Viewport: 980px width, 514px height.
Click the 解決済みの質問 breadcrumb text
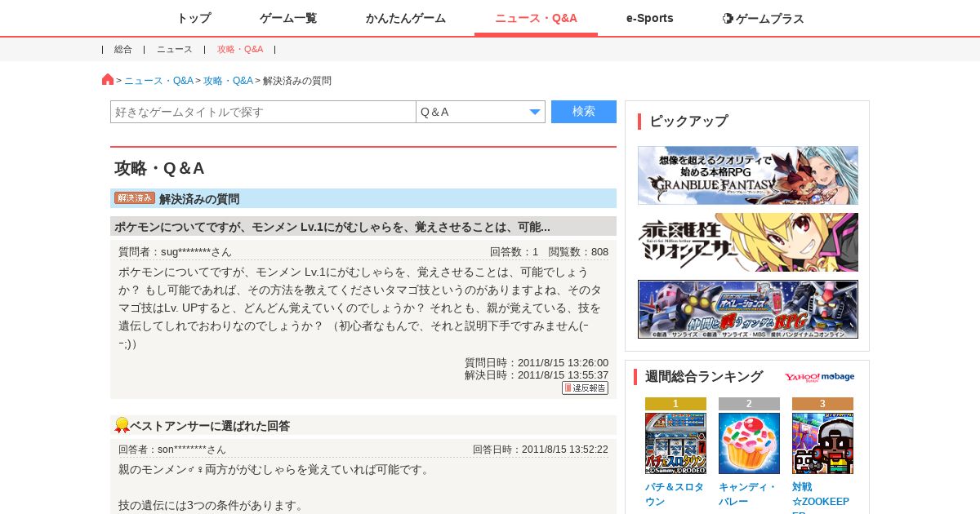(297, 81)
